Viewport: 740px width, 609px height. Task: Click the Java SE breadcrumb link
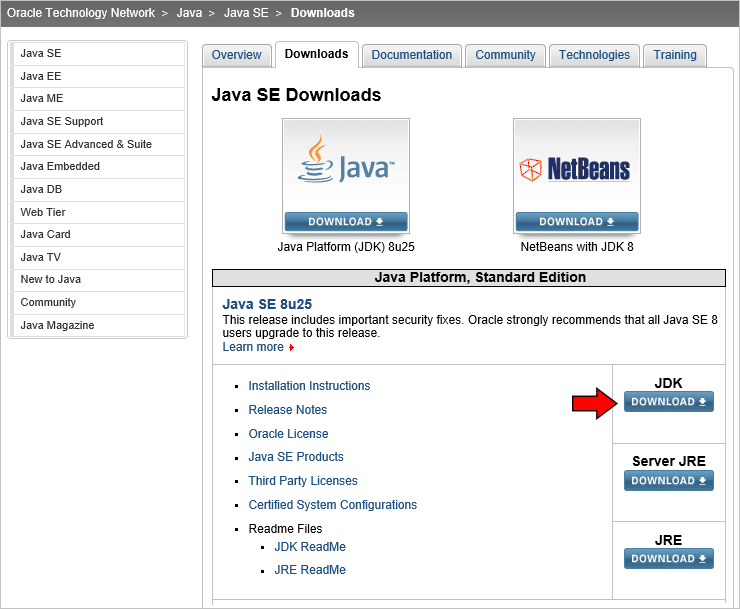coord(246,13)
